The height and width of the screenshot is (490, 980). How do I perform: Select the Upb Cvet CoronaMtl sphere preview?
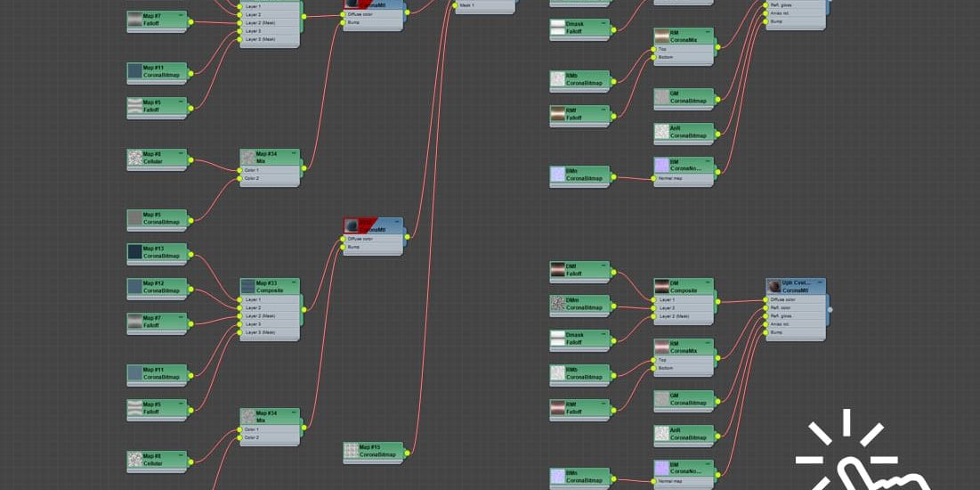tap(774, 287)
